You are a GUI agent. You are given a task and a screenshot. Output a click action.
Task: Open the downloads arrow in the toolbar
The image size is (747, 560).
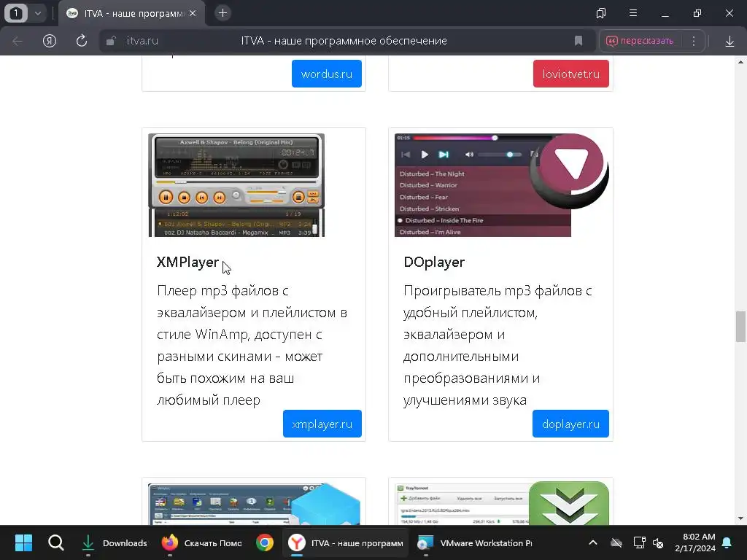(x=729, y=42)
